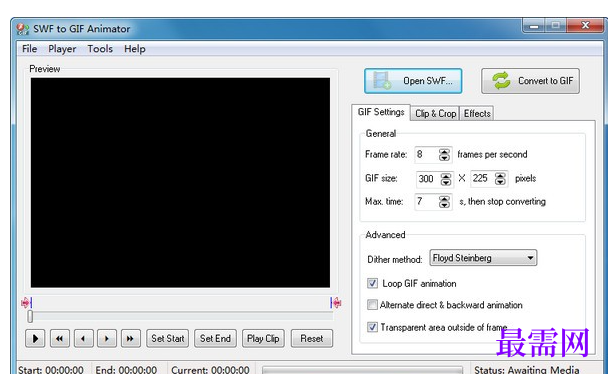Switch to the Effects tab
The image size is (608, 374).
point(477,113)
